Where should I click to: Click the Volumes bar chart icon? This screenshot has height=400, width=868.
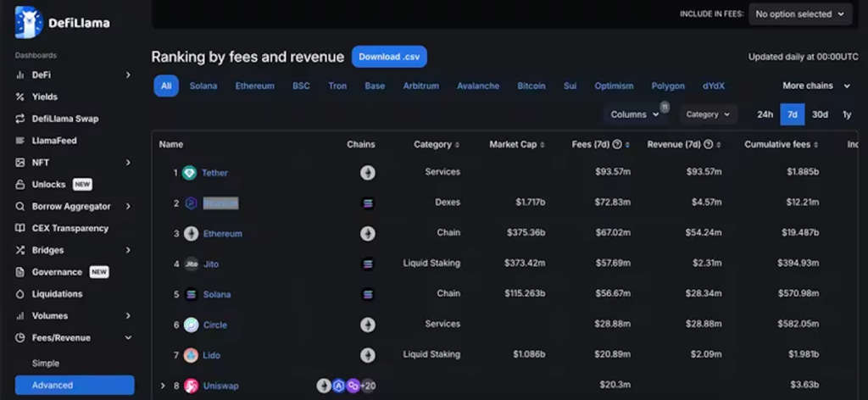[x=20, y=316]
